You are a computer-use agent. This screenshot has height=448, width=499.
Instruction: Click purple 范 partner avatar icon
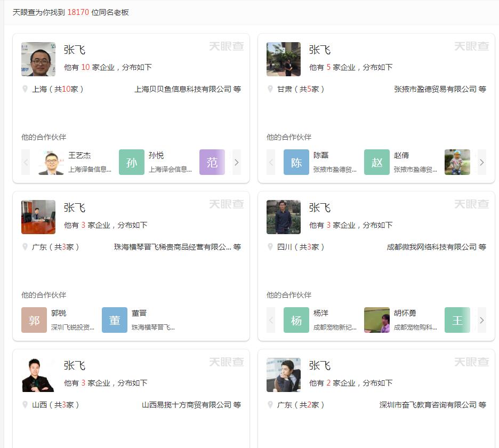pos(212,162)
